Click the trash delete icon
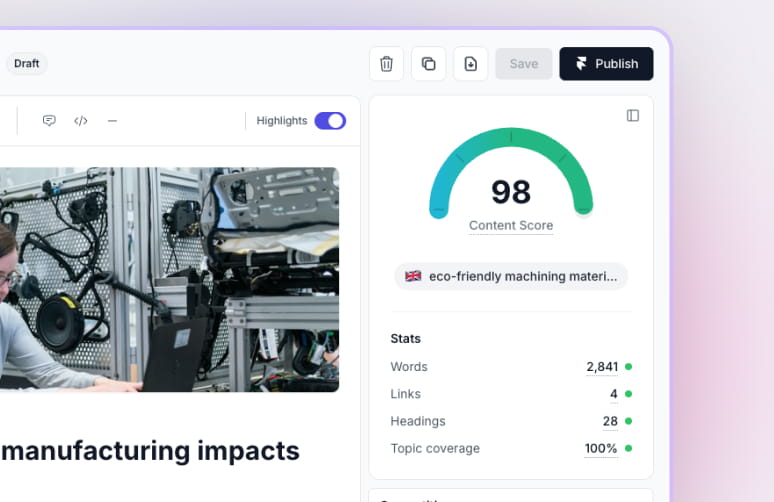Screen dimensions: 774x502 pos(387,64)
